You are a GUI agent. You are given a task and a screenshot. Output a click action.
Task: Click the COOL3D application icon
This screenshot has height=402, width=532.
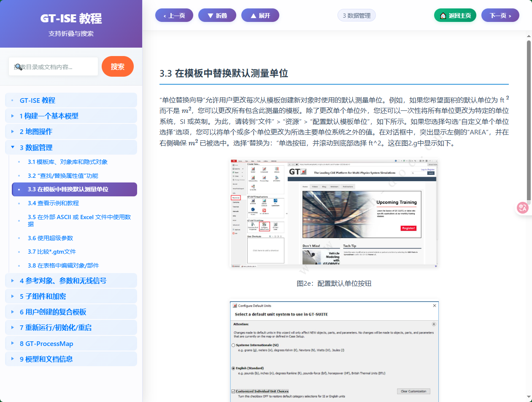click(264, 201)
